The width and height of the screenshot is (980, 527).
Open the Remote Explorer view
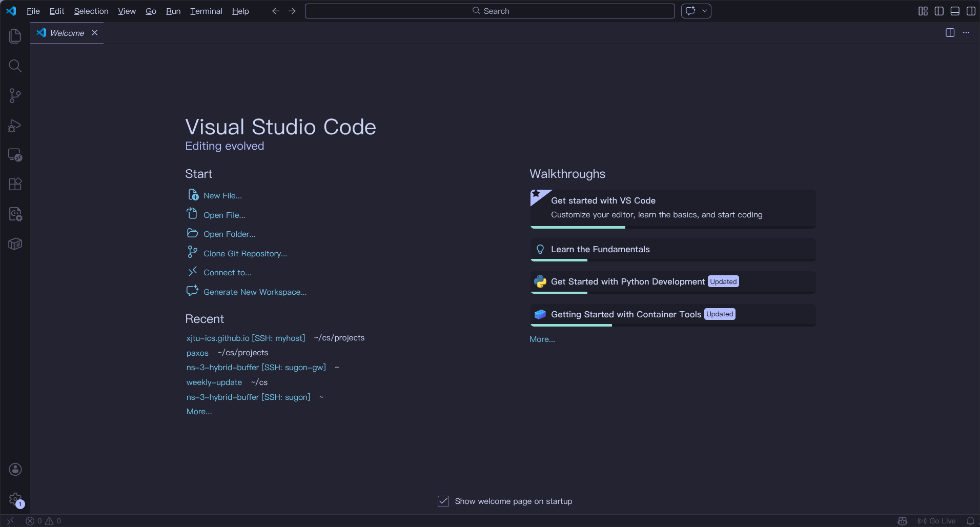15,155
